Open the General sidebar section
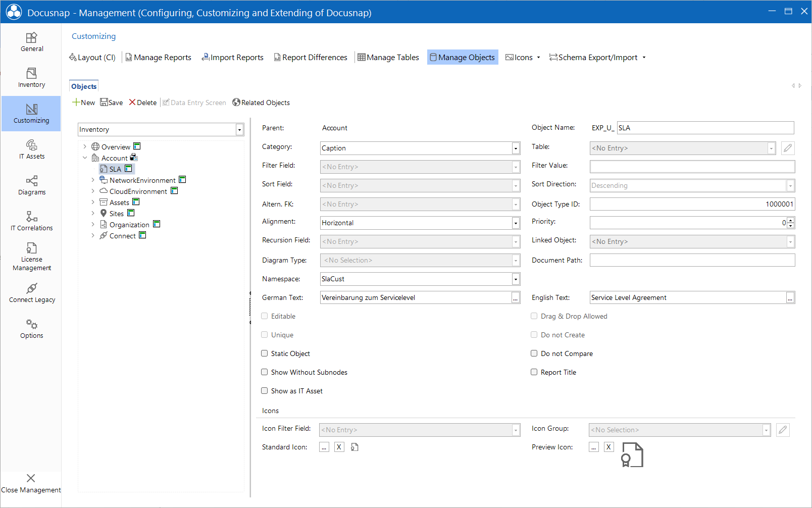Viewport: 812px width, 508px height. [31, 42]
